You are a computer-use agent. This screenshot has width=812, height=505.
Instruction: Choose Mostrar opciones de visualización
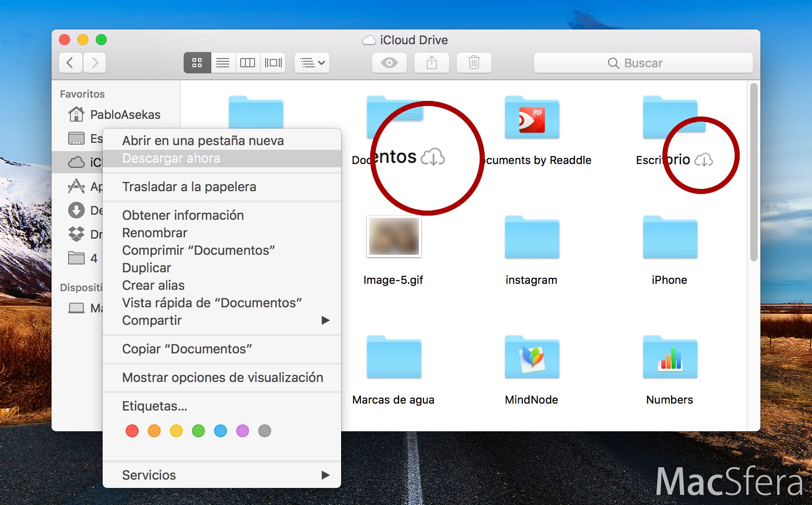(222, 377)
